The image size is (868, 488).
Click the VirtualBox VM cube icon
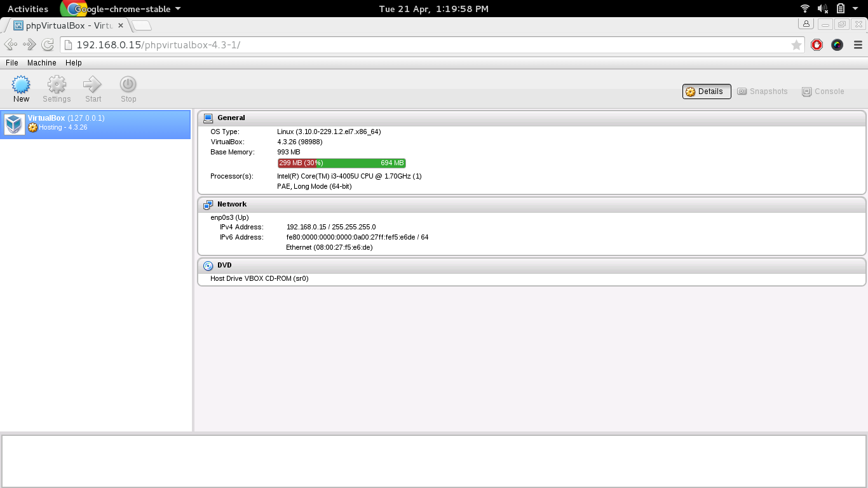tap(13, 125)
